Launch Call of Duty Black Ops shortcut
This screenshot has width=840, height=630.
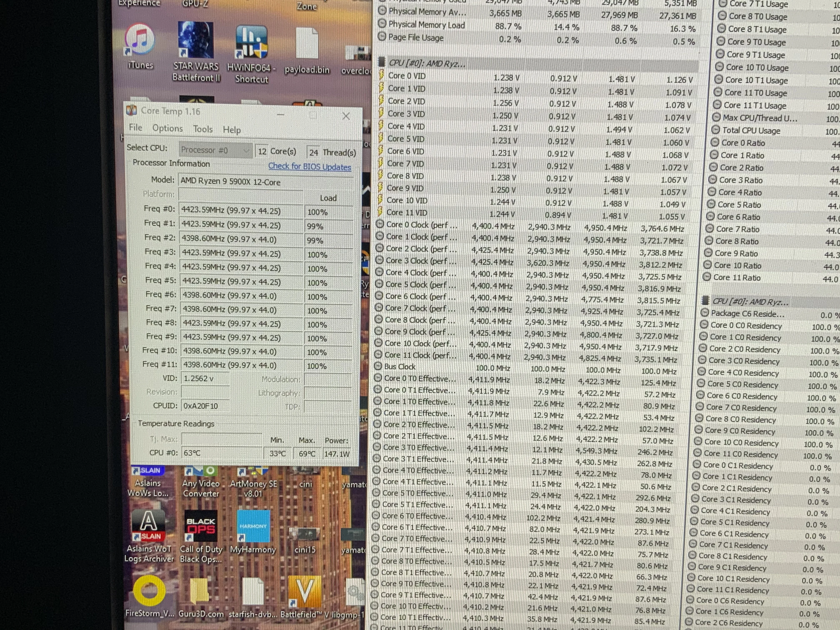pos(201,536)
